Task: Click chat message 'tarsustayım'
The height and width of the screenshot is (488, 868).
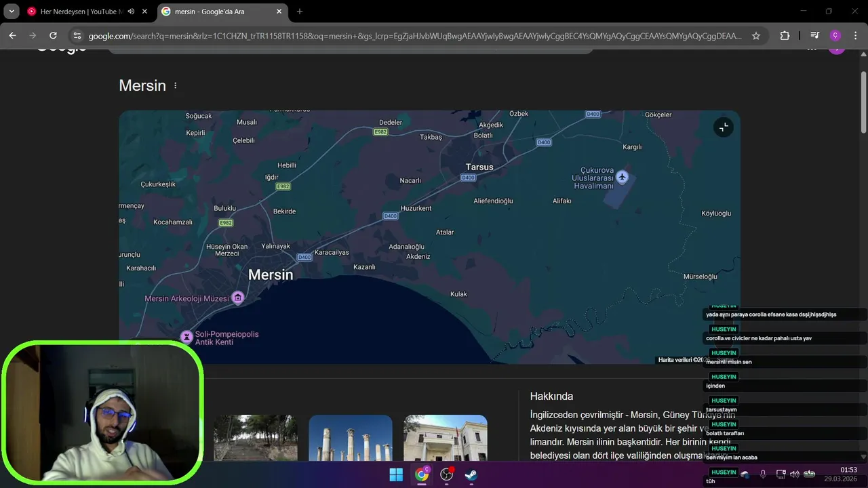Action: tap(722, 410)
